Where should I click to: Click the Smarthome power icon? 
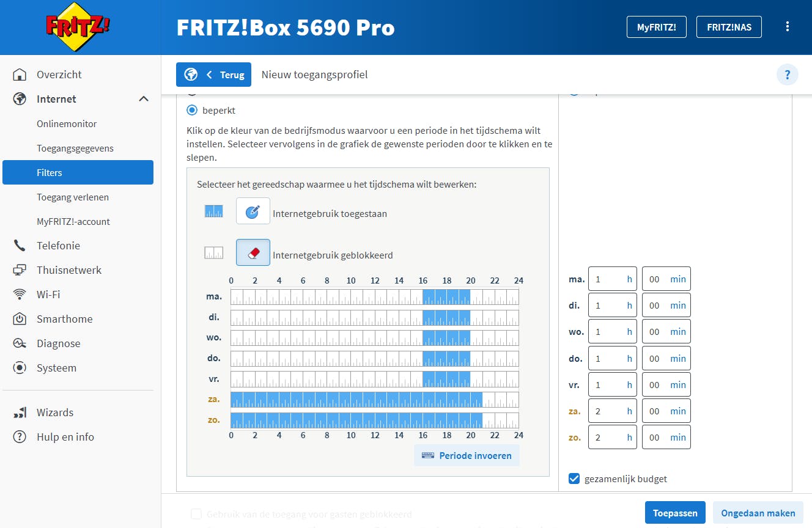pos(20,319)
